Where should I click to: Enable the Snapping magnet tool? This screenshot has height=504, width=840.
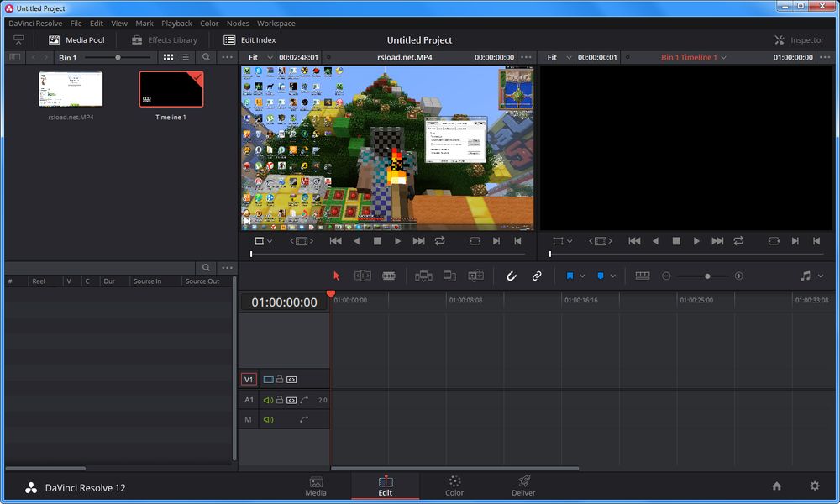click(x=512, y=276)
